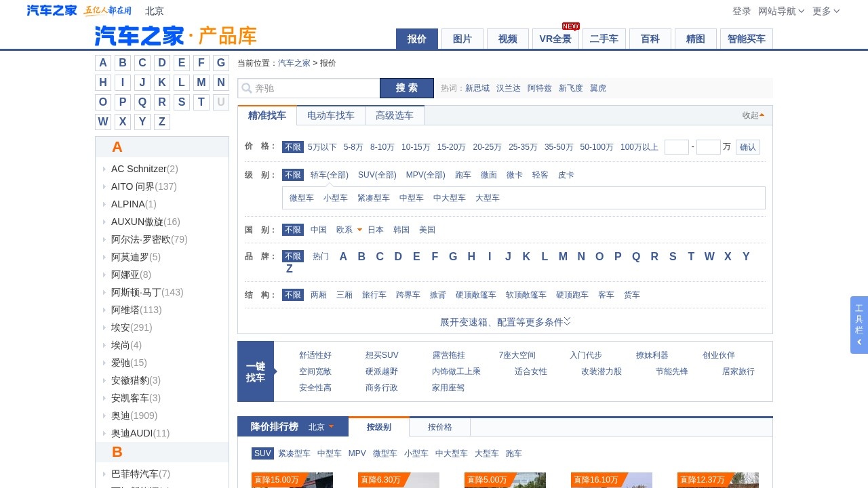Filter country by 日本

tap(376, 230)
